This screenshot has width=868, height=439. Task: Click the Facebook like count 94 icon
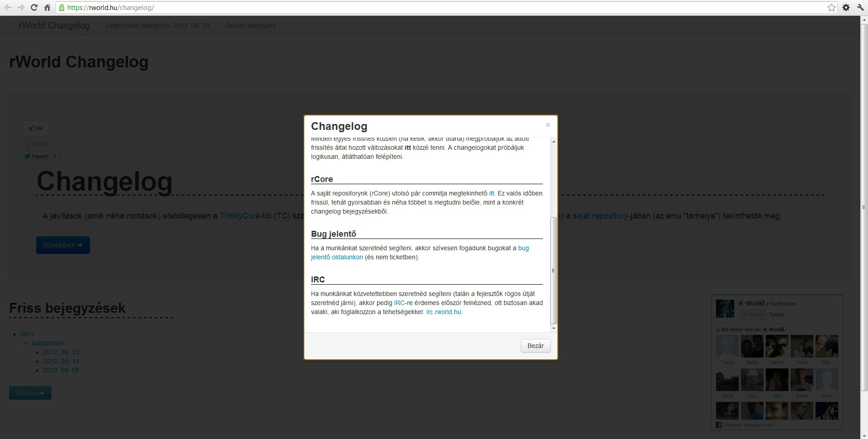[36, 129]
